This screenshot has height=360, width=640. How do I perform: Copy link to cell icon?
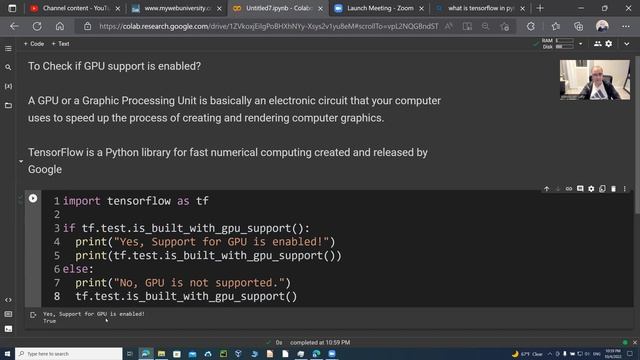click(x=569, y=189)
